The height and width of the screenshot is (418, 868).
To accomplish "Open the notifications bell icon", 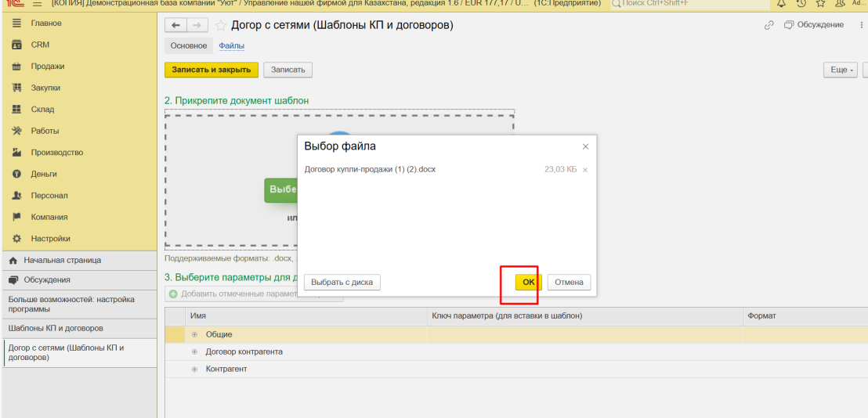I will pos(780,4).
